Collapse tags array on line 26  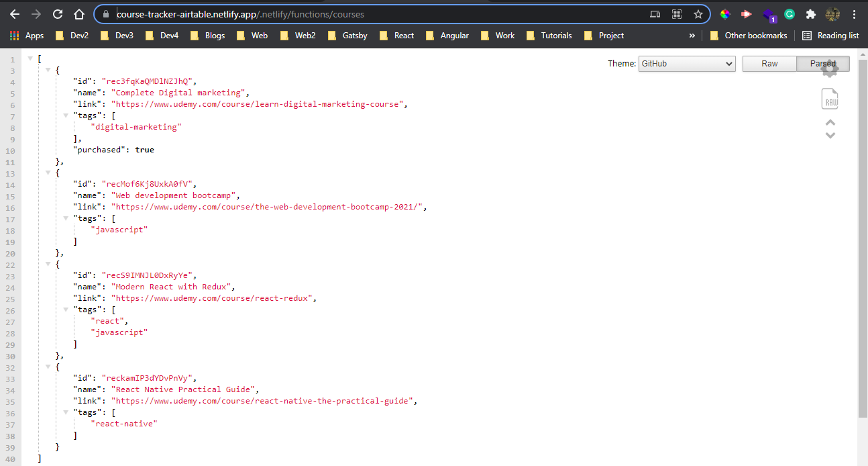[66, 310]
